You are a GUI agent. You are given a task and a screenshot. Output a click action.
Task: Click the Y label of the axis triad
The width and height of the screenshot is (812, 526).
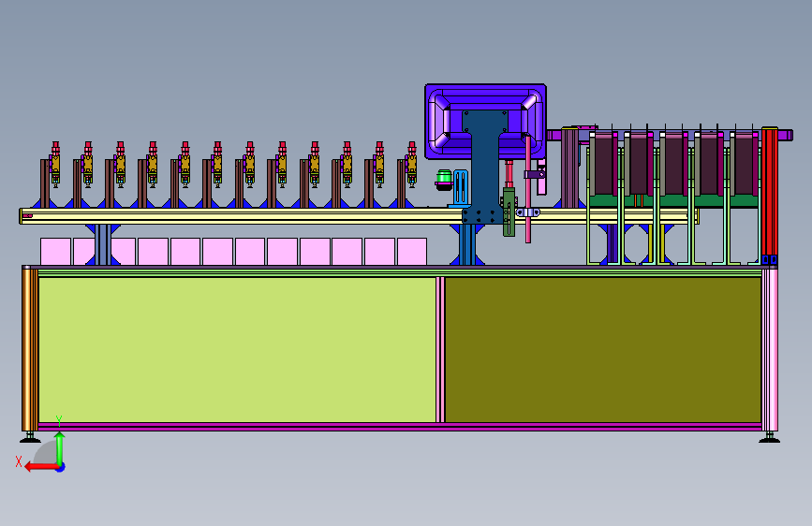click(59, 421)
